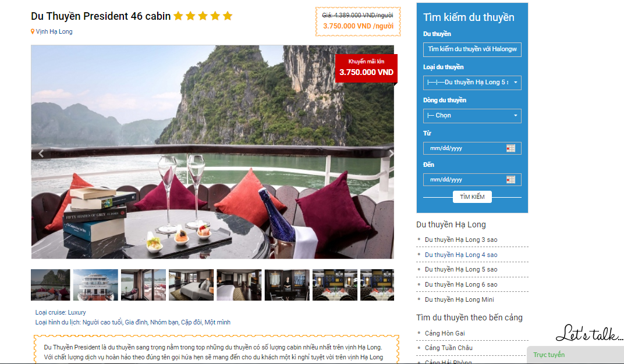Open the Trực tuyến chat bar
Screen dimensions: 624x364
pos(575,355)
